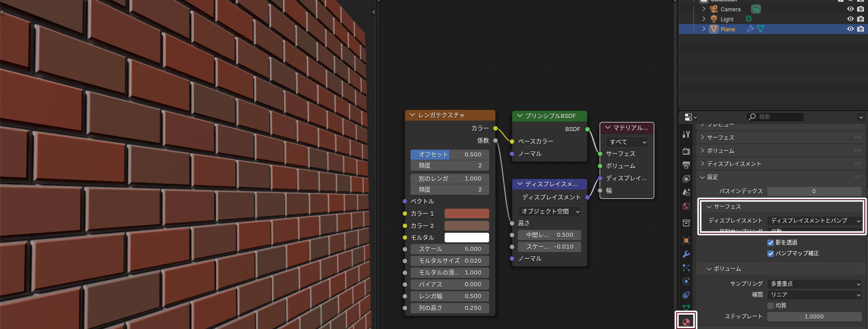Toggle viewport visibility of Plane
Image resolution: width=868 pixels, height=329 pixels.
[850, 29]
